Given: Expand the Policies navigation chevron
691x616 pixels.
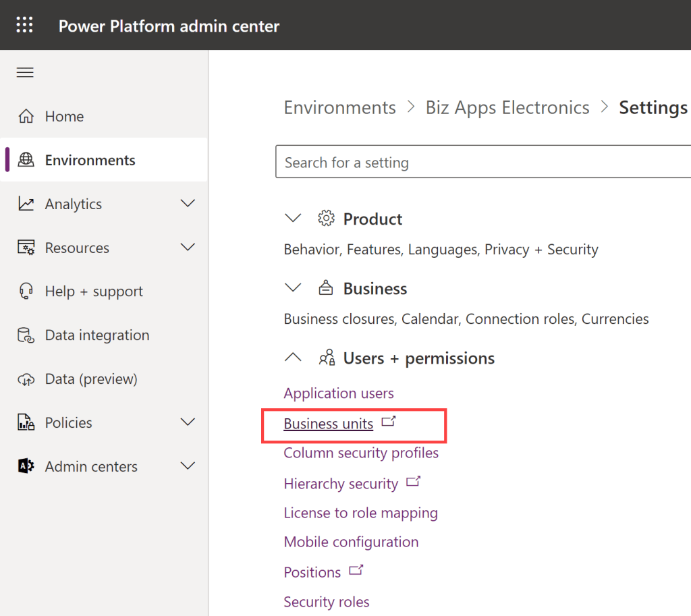Looking at the screenshot, I should [x=188, y=422].
